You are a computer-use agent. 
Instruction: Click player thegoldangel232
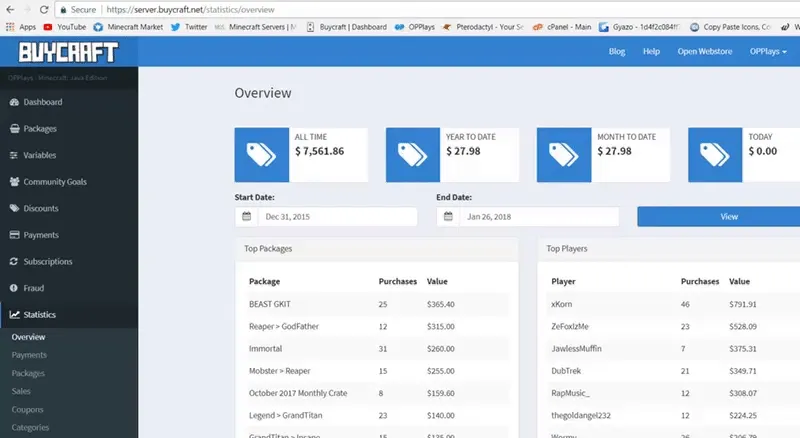(581, 416)
